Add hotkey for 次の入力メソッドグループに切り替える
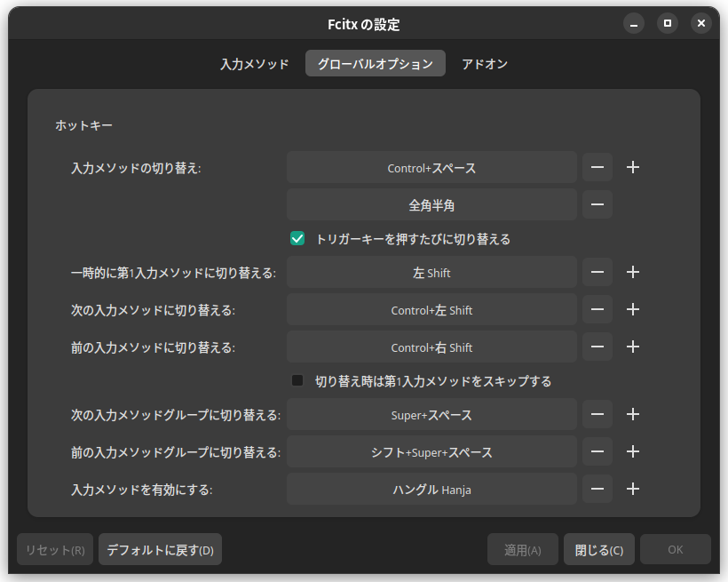Viewport: 728px width, 582px height. (x=633, y=414)
